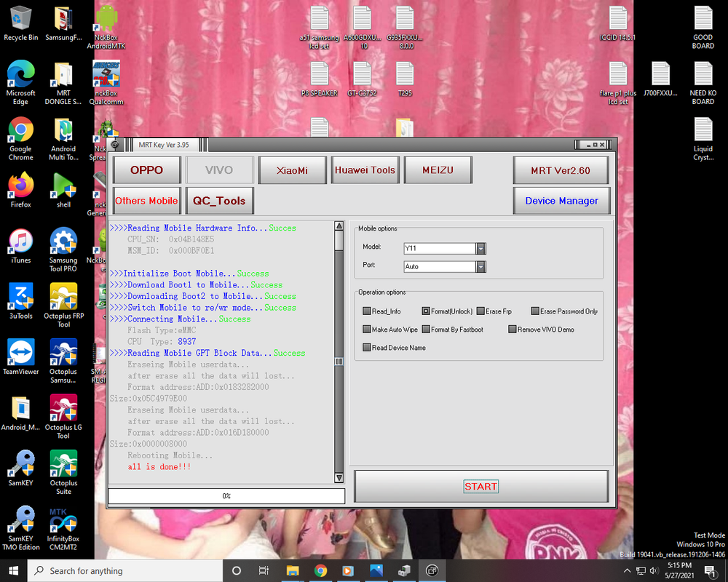
Task: Expand the Model dropdown arrow
Action: click(x=481, y=248)
